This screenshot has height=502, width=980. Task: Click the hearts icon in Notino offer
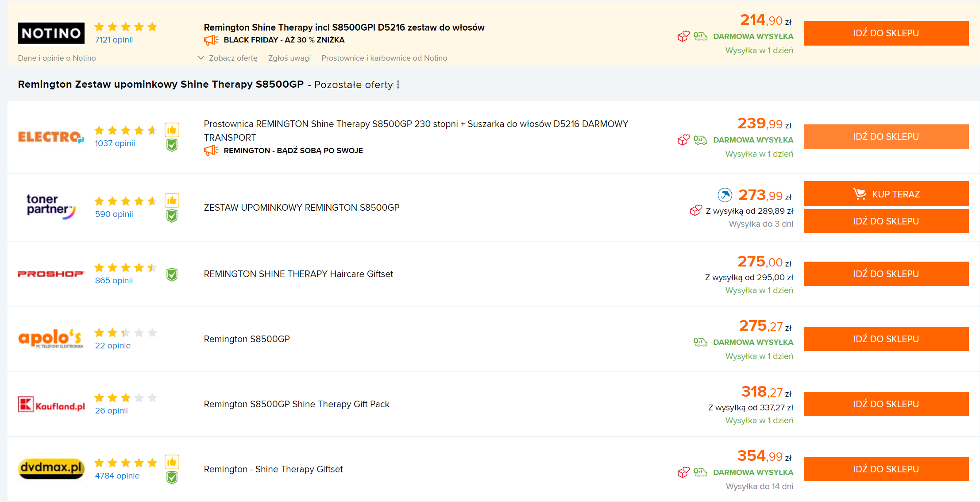pos(683,36)
